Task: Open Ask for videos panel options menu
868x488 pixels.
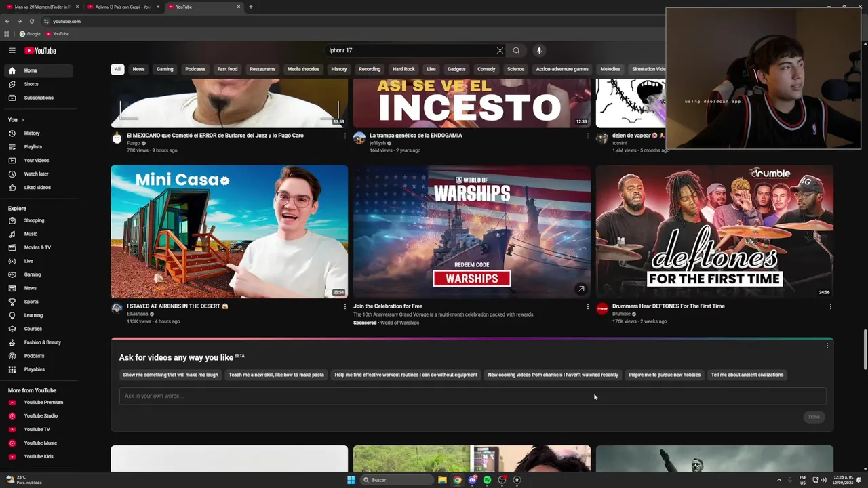Action: pyautogui.click(x=827, y=346)
